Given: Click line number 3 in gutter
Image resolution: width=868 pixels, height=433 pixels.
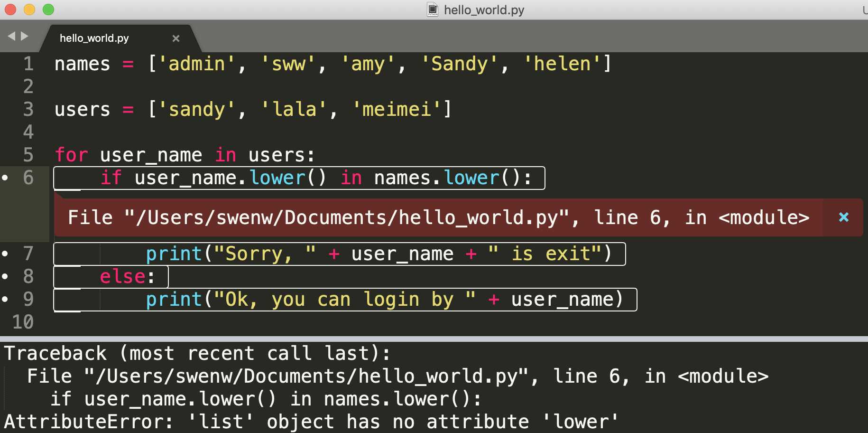Looking at the screenshot, I should point(28,109).
